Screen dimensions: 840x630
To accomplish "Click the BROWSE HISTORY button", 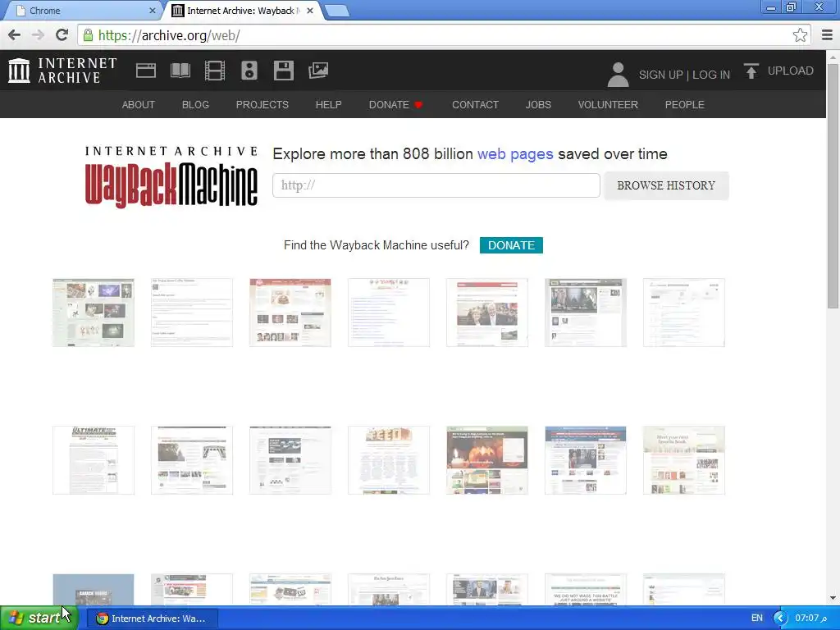I will point(666,185).
